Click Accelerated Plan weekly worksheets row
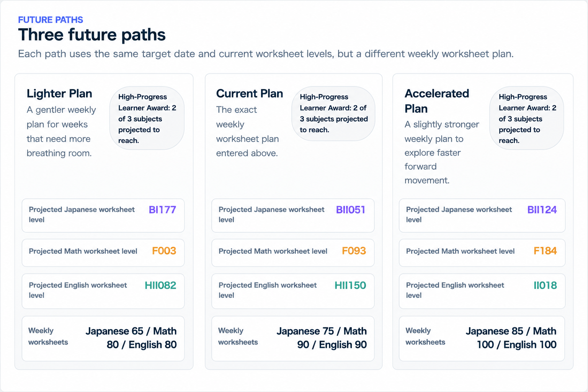Screen dimensions: 588x392 pos(482,338)
